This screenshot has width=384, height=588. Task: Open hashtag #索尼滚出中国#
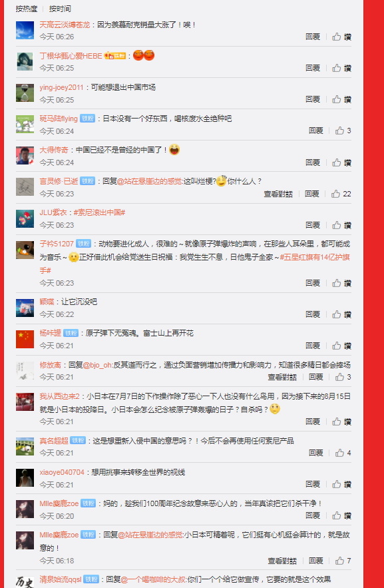(x=99, y=212)
